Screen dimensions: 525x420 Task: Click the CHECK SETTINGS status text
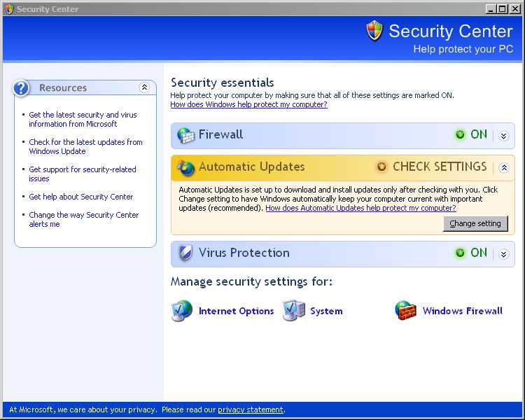[440, 167]
